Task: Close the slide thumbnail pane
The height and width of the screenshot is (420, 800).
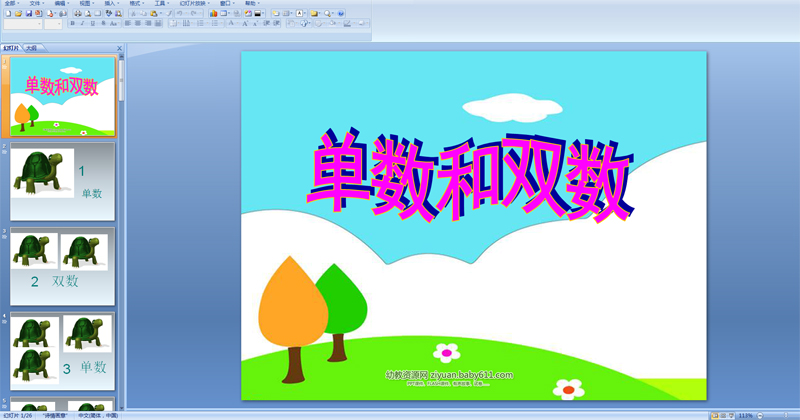Action: click(119, 48)
